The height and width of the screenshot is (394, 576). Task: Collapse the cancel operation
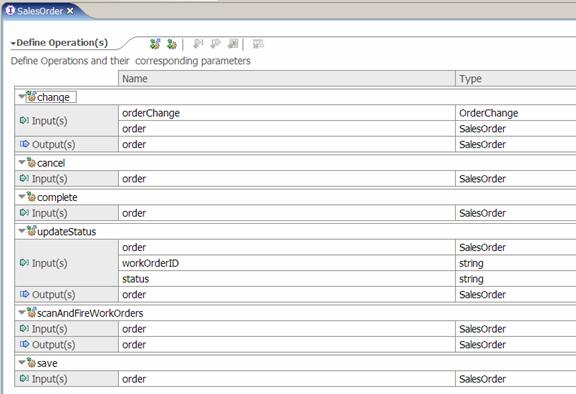pos(22,162)
